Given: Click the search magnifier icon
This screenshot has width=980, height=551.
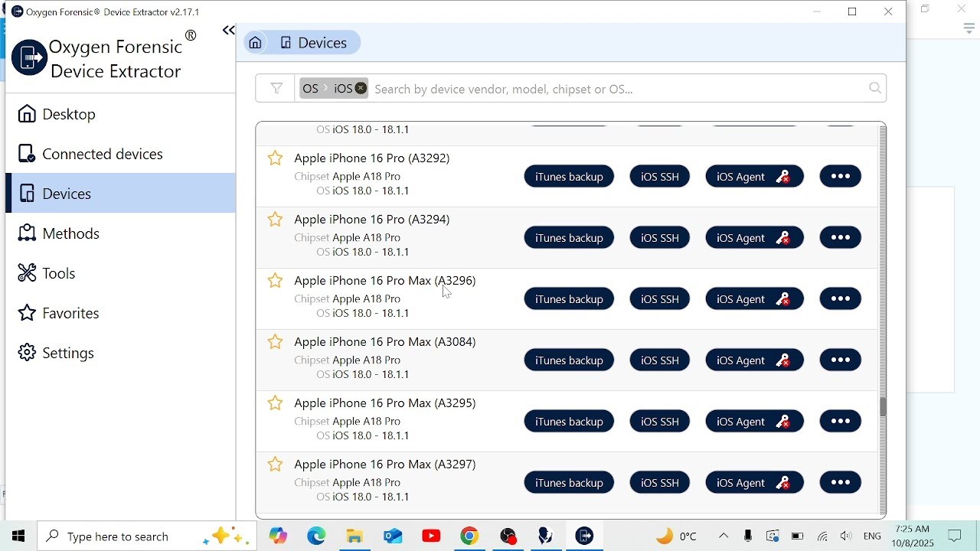Looking at the screenshot, I should 875,89.
